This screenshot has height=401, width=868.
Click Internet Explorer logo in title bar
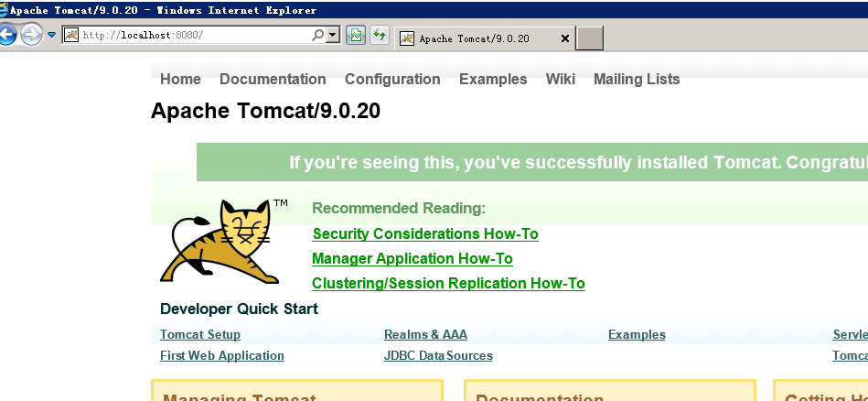[x=4, y=10]
